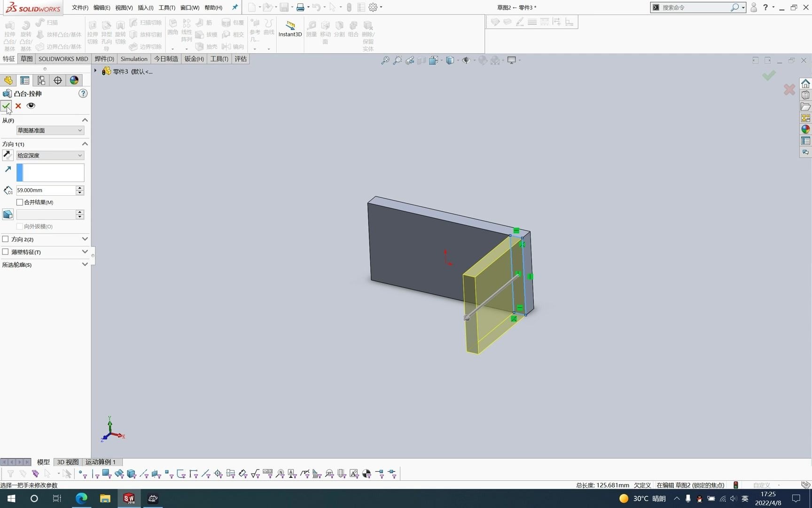Screen dimensions: 812x508
Task: Switch to the 评估 ribbon tab
Action: tap(241, 59)
